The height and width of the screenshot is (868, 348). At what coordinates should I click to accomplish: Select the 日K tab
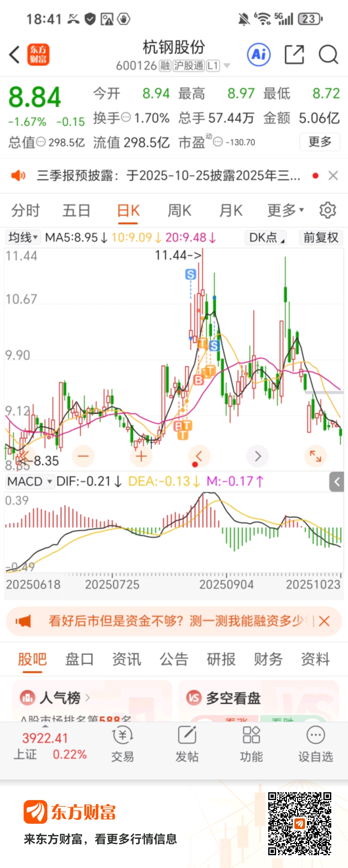(128, 211)
